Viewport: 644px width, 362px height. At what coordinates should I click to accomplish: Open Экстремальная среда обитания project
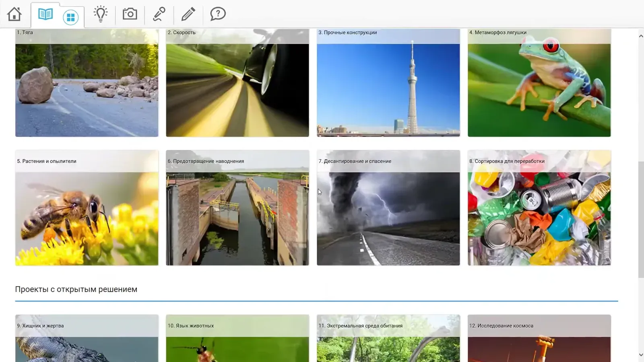388,338
